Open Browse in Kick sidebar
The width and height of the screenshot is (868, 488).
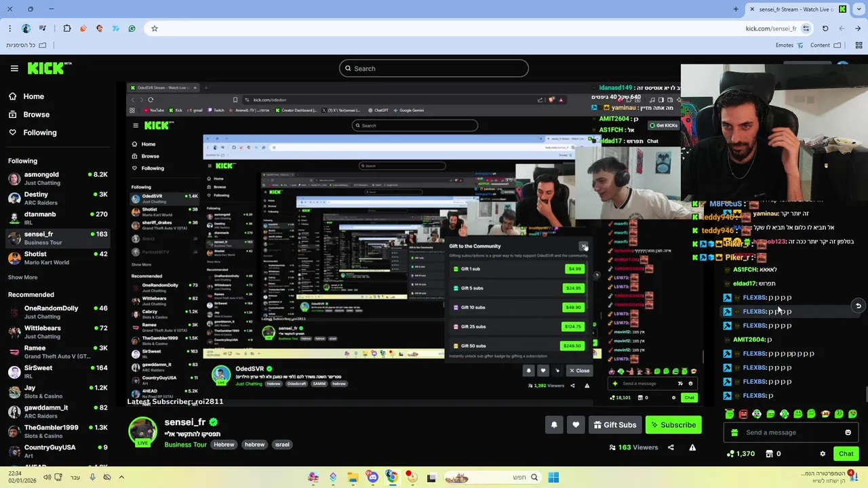(28, 115)
